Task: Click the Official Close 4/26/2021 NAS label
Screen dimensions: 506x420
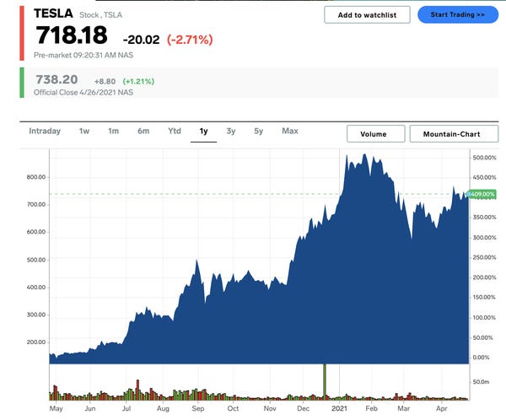Action: click(x=83, y=92)
